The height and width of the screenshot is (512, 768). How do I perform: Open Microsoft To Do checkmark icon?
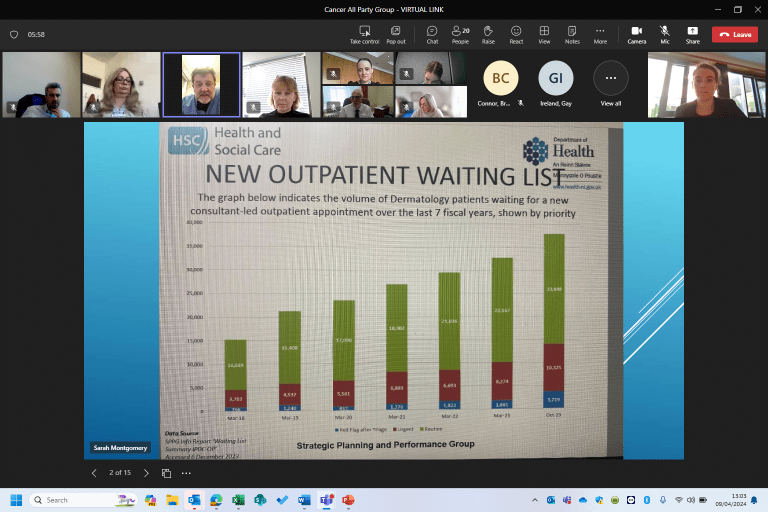click(x=282, y=500)
